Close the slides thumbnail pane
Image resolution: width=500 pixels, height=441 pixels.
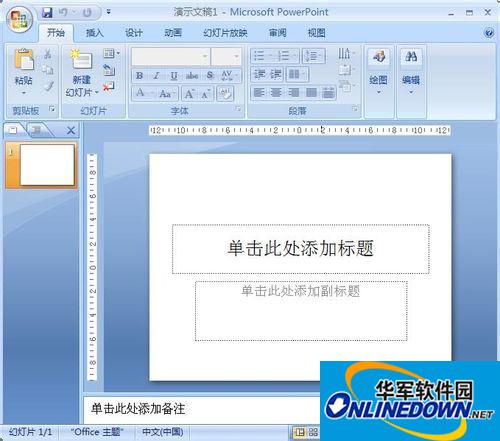[x=71, y=130]
